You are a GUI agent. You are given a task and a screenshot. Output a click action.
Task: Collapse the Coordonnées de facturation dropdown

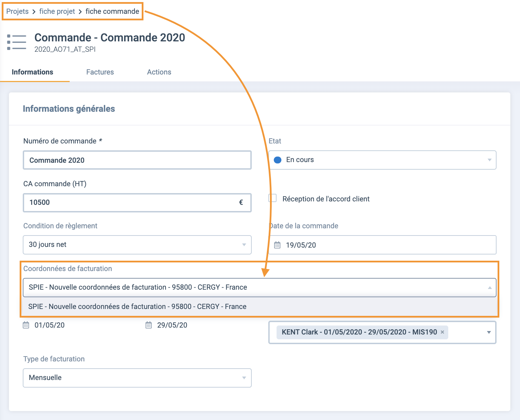[489, 288]
